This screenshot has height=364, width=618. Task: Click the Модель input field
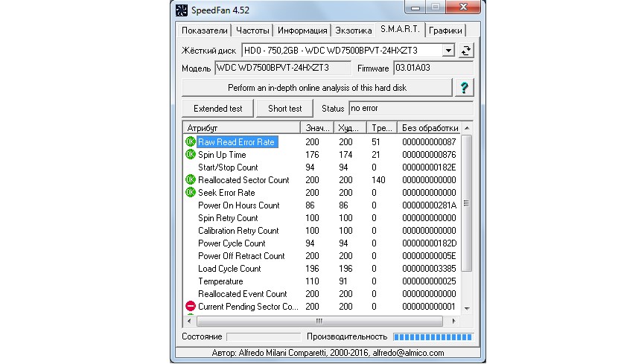click(283, 68)
